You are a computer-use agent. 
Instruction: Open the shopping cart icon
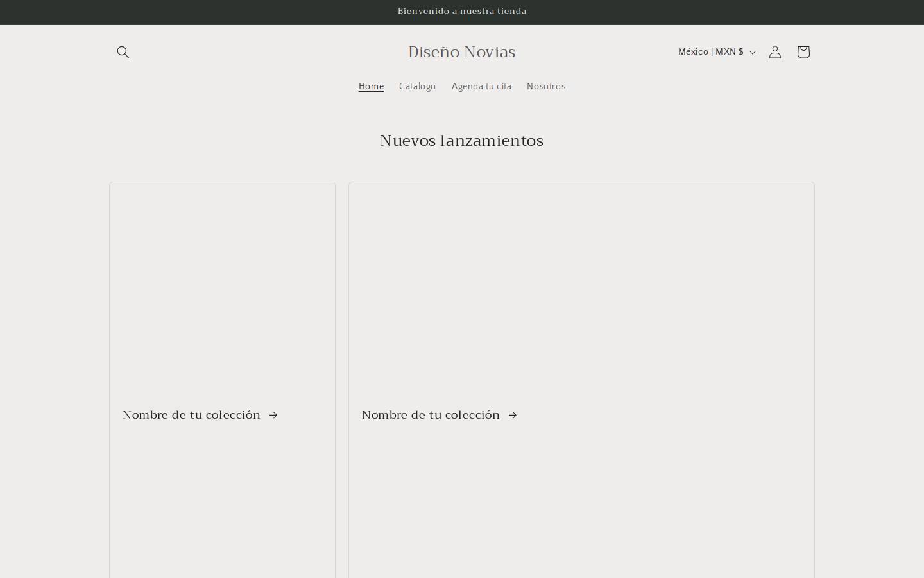coord(803,52)
